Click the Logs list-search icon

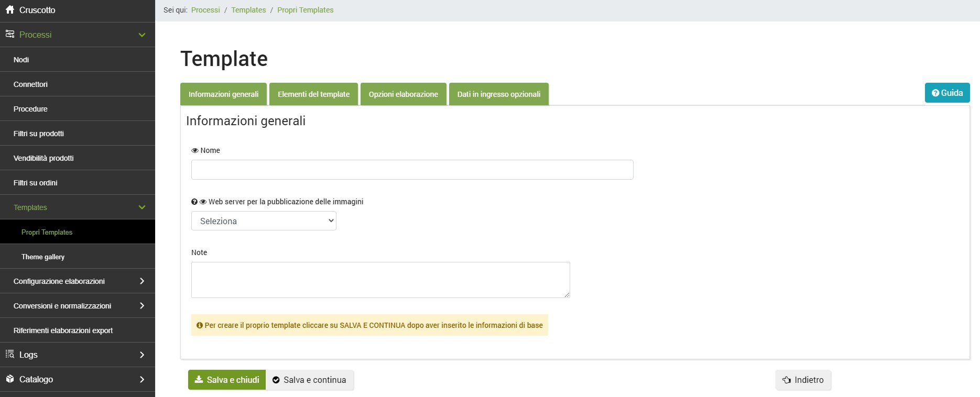tap(10, 355)
